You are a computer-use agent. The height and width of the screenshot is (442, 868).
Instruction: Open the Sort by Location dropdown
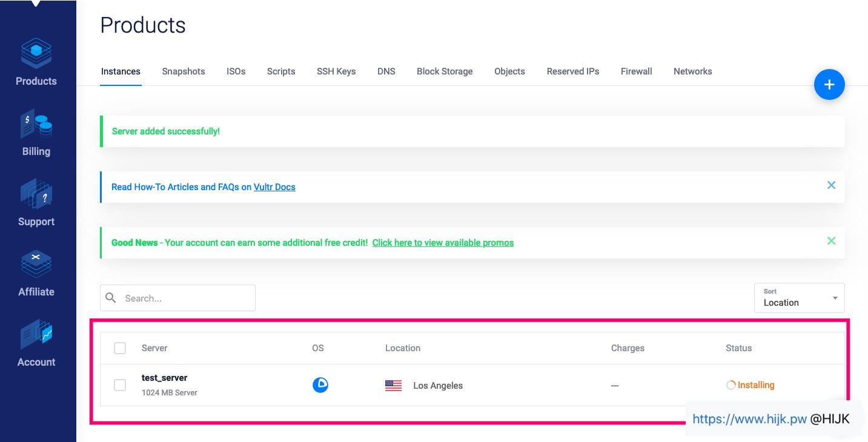pos(799,298)
